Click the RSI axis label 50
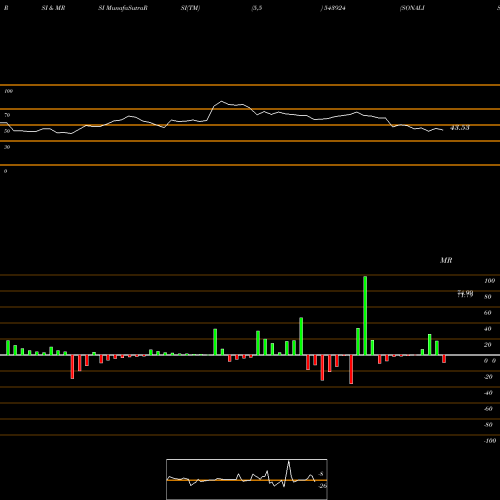This screenshot has height=500, width=500. coord(7,131)
